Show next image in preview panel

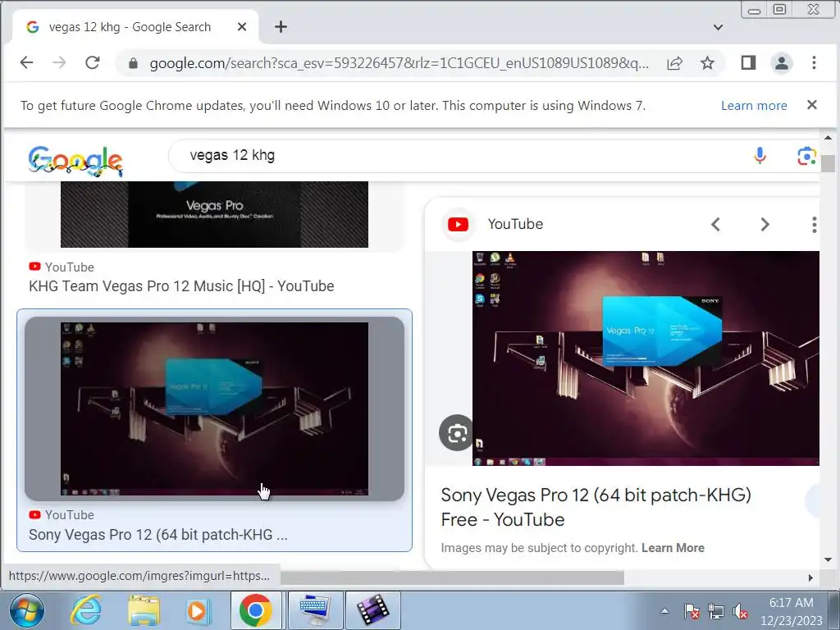tap(765, 225)
